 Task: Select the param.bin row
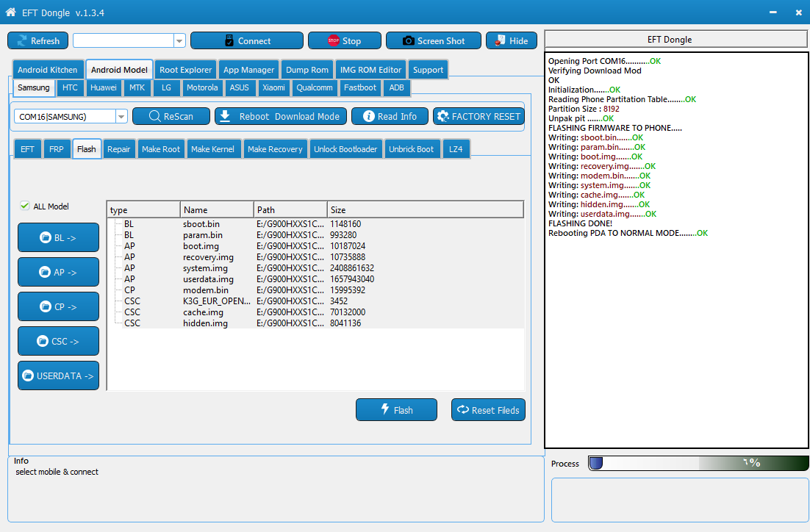pos(315,235)
